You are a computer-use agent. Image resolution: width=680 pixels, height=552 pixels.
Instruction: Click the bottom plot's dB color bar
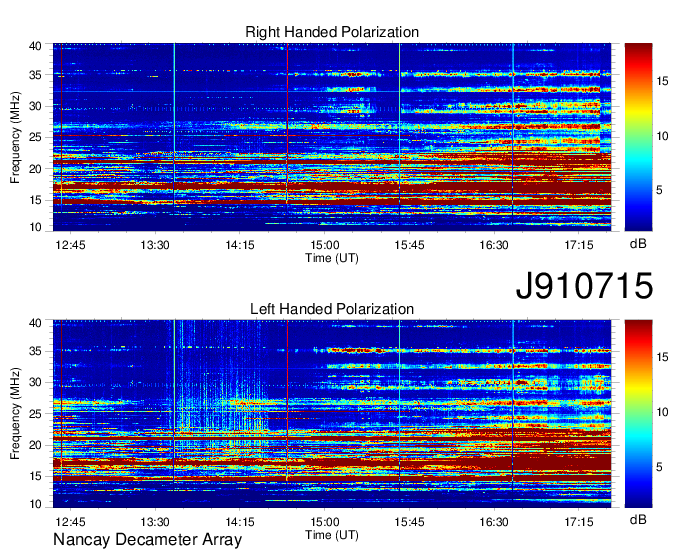coord(638,414)
